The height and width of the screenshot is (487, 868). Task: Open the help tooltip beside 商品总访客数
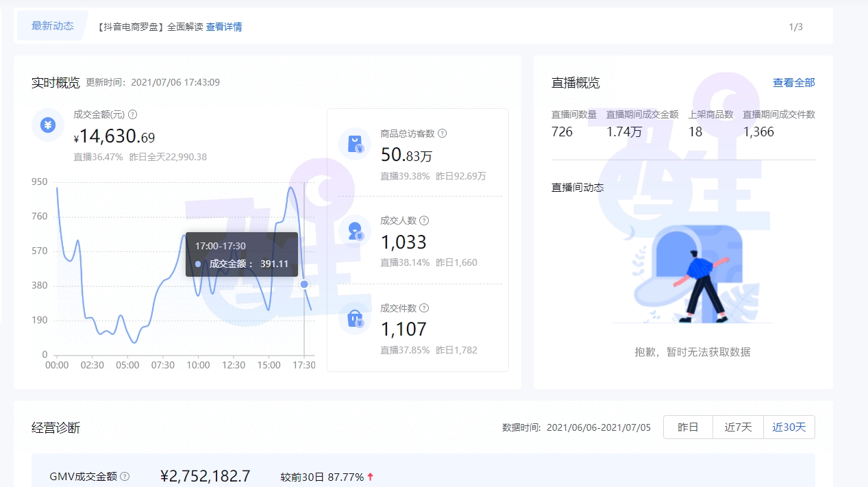(444, 134)
